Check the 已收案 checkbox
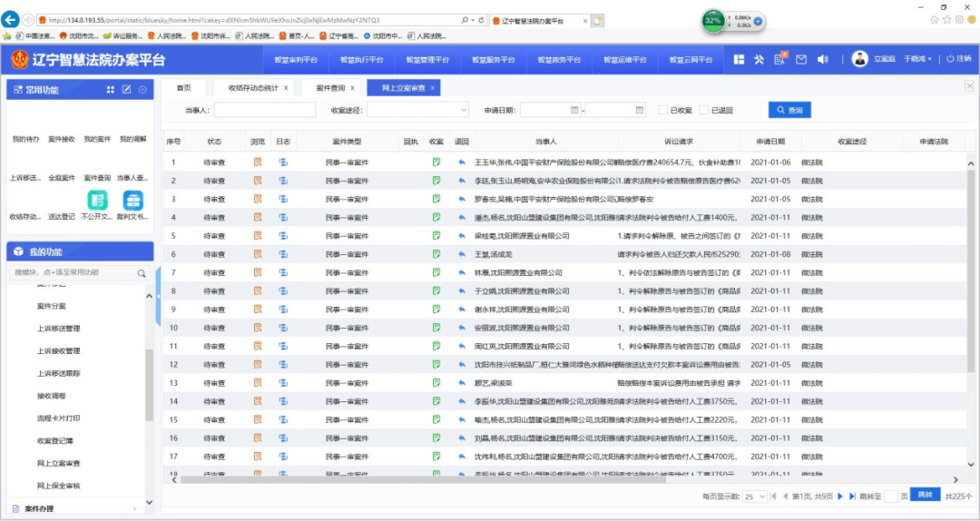This screenshot has width=980, height=521. click(x=663, y=110)
